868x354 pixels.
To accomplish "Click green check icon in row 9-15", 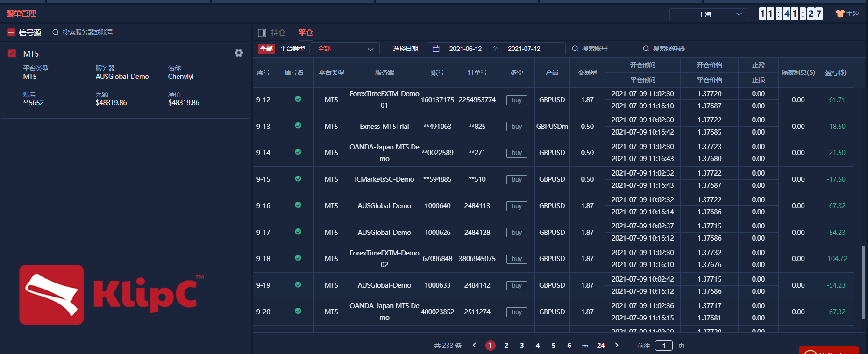I will point(298,179).
